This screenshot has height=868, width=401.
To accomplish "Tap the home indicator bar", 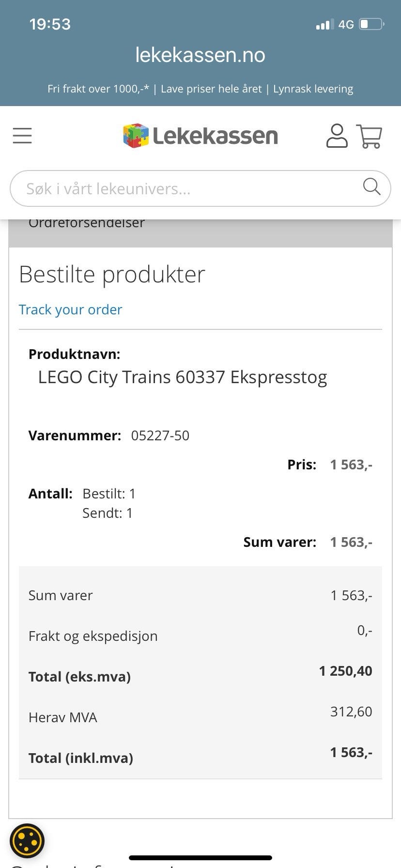I will [x=200, y=858].
